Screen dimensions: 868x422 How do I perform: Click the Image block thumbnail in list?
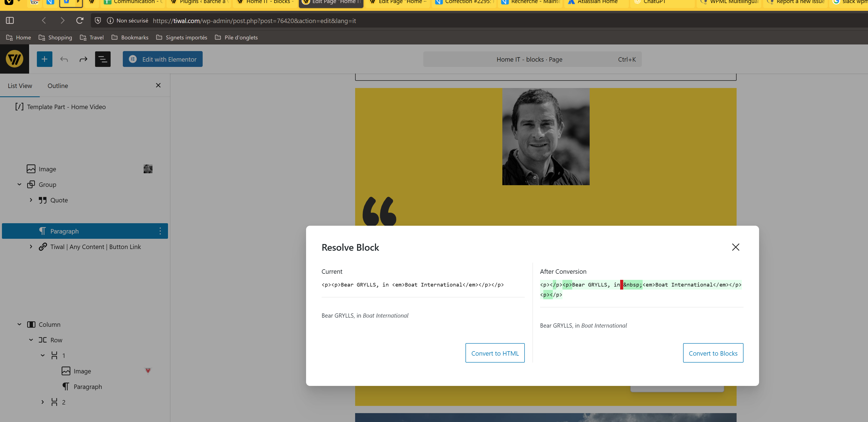pos(148,169)
